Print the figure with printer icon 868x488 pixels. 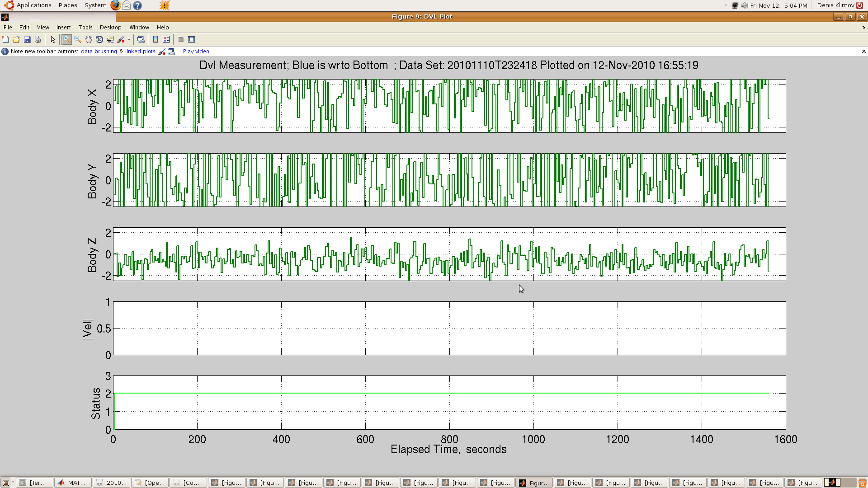point(38,40)
